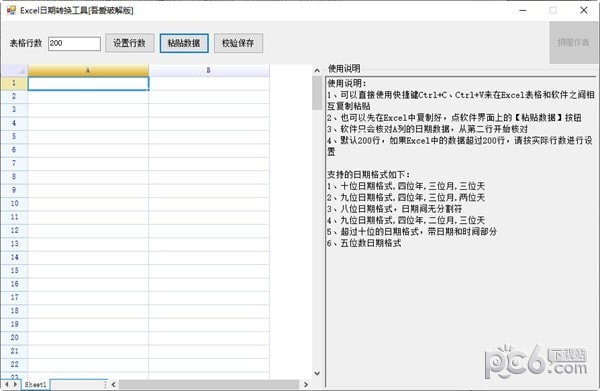The height and width of the screenshot is (391, 600).
Task: Click the text line '6、五位数日期格式'
Action: pos(364,243)
